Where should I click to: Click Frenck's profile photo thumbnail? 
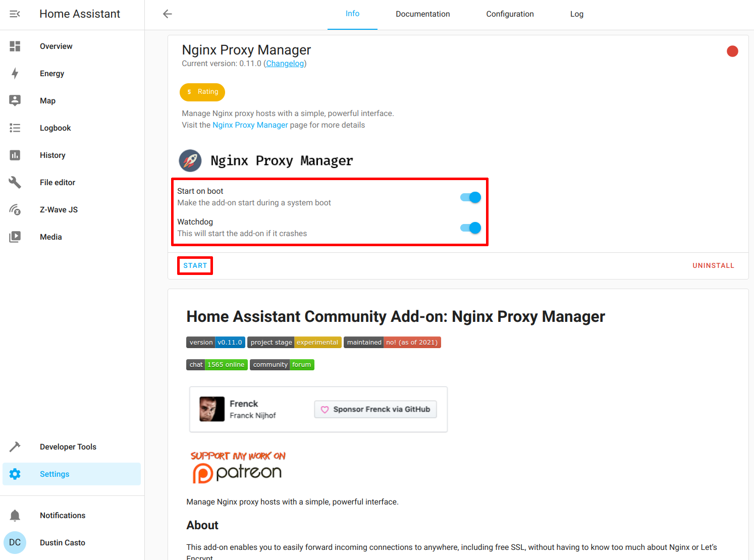tap(212, 409)
